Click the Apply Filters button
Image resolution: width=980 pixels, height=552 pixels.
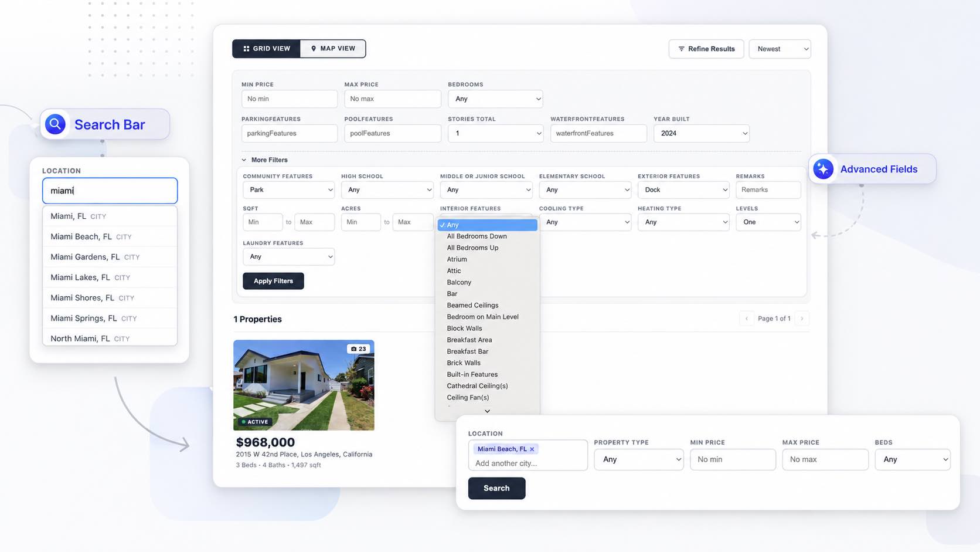tap(273, 281)
